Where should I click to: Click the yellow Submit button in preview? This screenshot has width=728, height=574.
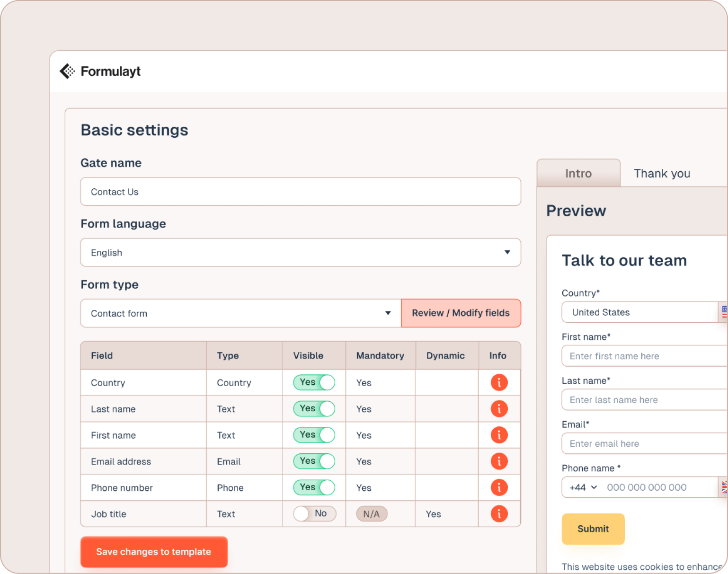(593, 529)
